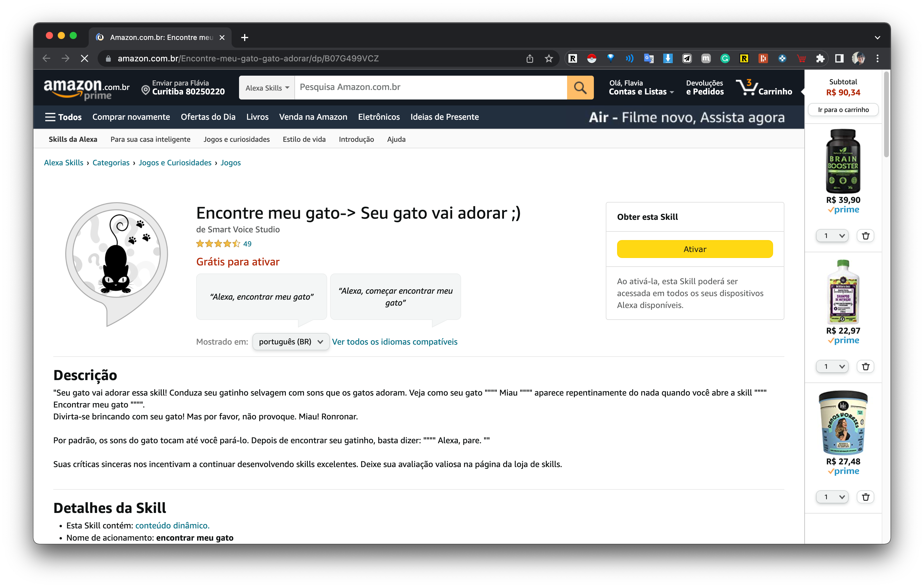
Task: Click the gray m extension icon
Action: (x=706, y=58)
